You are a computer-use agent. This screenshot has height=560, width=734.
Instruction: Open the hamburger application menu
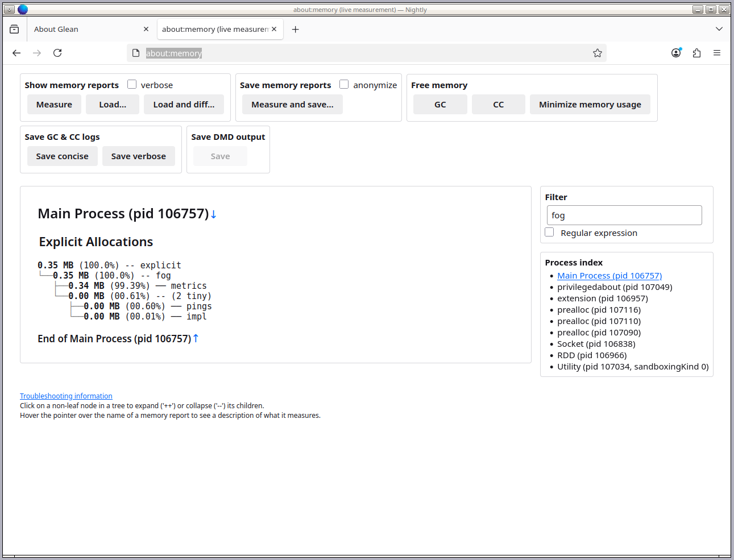tap(717, 53)
